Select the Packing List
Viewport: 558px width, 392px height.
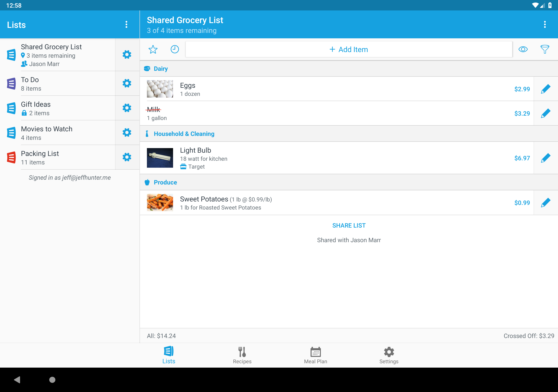pos(58,157)
